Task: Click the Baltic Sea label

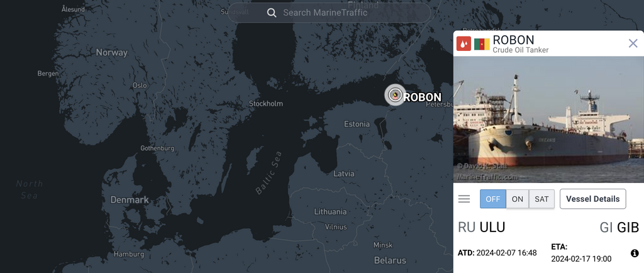Action: point(269,172)
